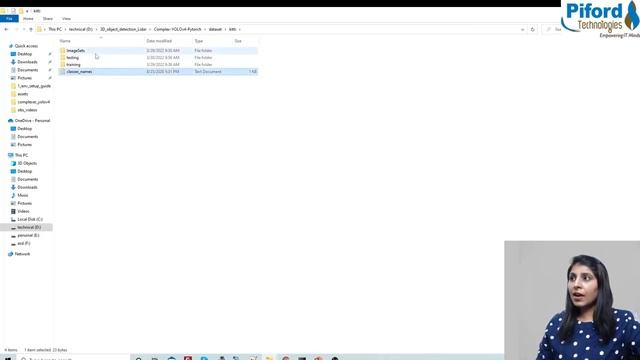This screenshot has height=360, width=640.
Task: Open OneDrive - Personal in sidebar
Action: coord(32,121)
